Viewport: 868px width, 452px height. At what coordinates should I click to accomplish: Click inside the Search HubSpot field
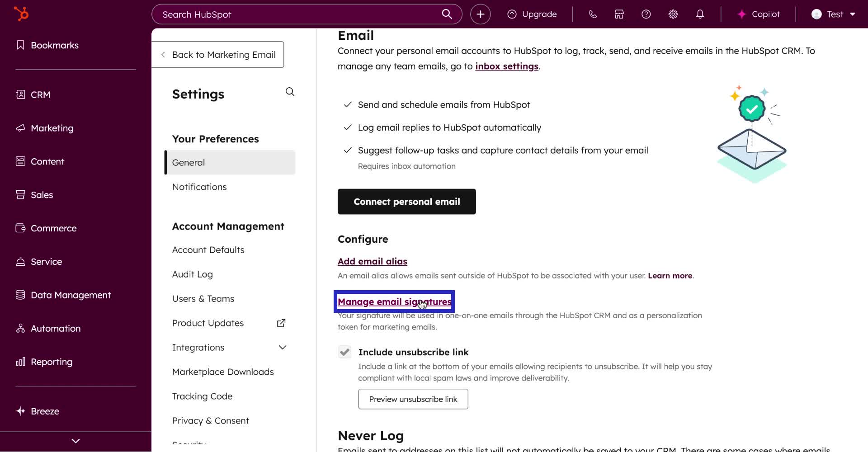pyautogui.click(x=294, y=14)
